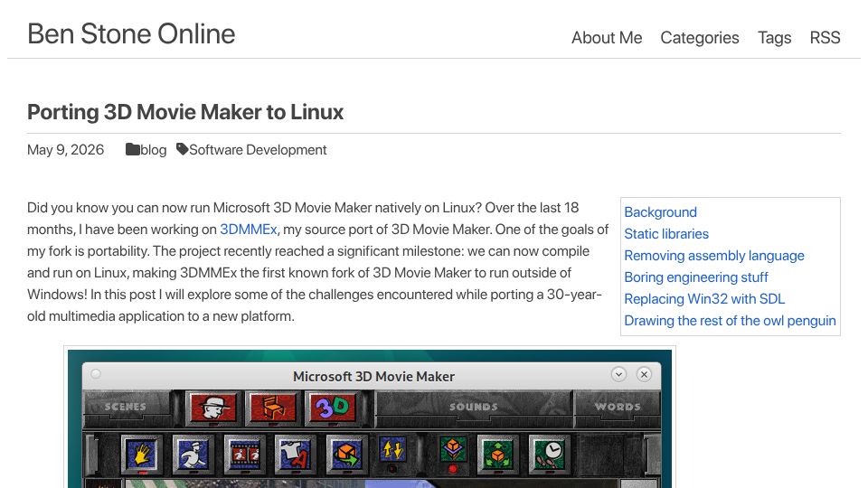The width and height of the screenshot is (868, 488).
Task: Jump to Drawing the rest of the owl penguin
Action: tap(731, 320)
